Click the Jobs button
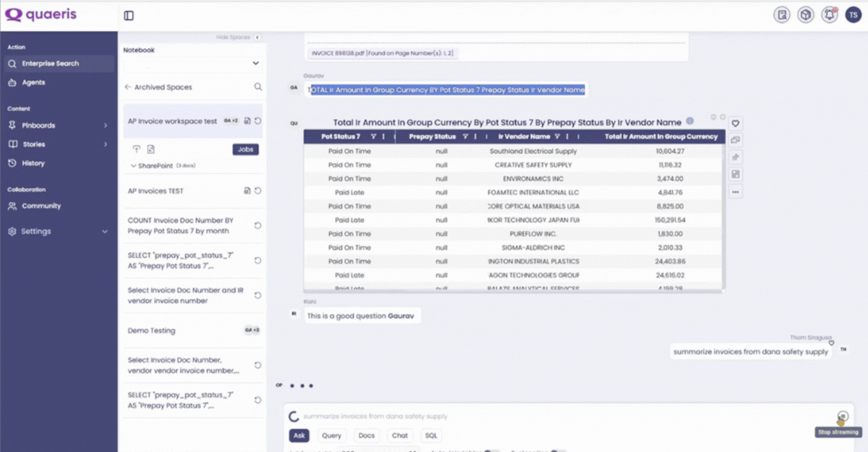The image size is (868, 452). pyautogui.click(x=246, y=149)
